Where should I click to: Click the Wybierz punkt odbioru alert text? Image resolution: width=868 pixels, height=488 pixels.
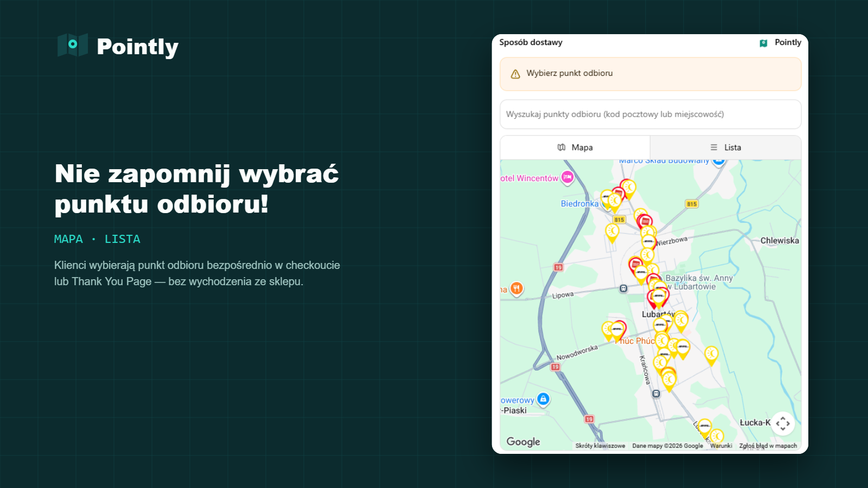point(570,73)
